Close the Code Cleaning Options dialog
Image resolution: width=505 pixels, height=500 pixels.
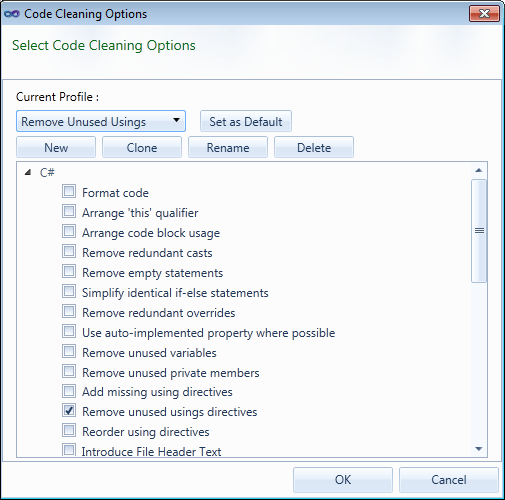click(x=484, y=14)
